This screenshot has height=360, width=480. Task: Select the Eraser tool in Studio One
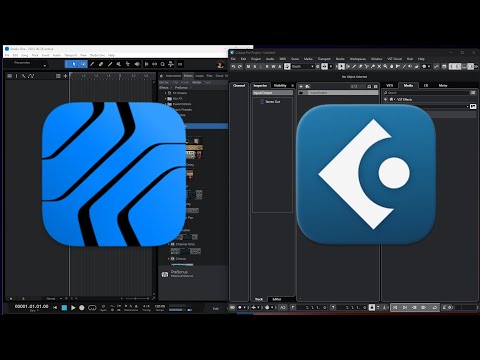pos(101,64)
